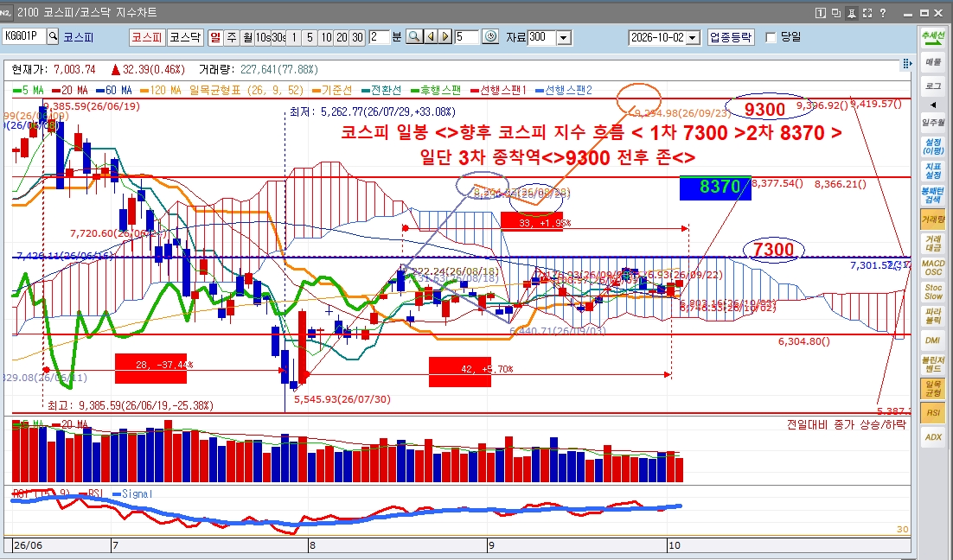Click the fullscreen expand title bar icon
The height and width of the screenshot is (560, 953).
tap(867, 13)
